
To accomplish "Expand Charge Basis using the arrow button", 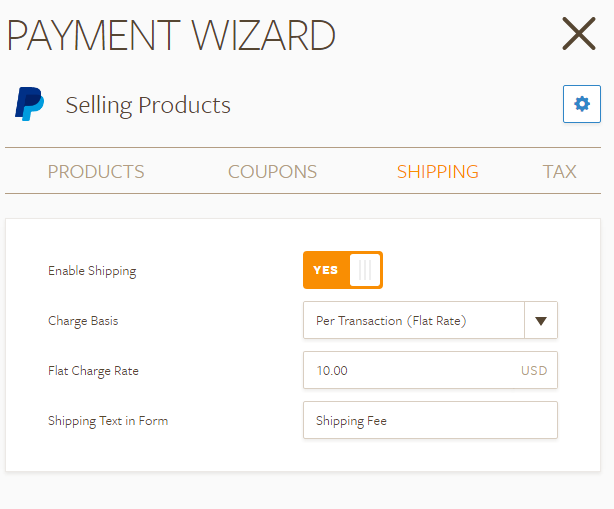I will pyautogui.click(x=540, y=321).
